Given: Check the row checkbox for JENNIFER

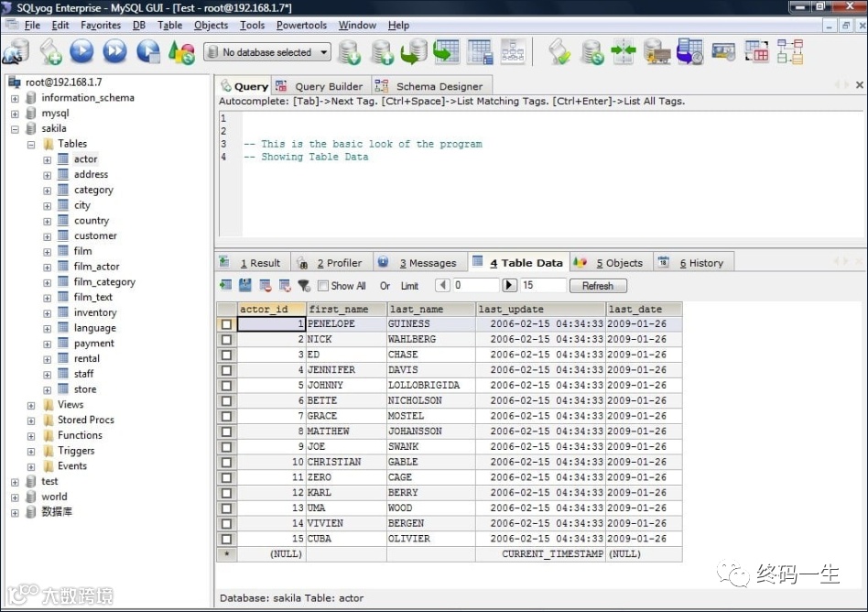Looking at the screenshot, I should point(226,370).
